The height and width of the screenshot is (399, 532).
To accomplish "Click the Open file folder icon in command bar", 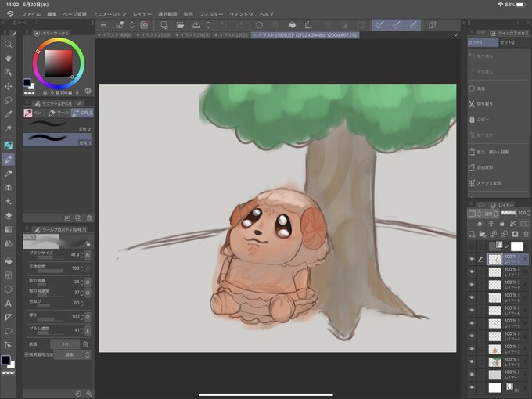I will (x=180, y=25).
